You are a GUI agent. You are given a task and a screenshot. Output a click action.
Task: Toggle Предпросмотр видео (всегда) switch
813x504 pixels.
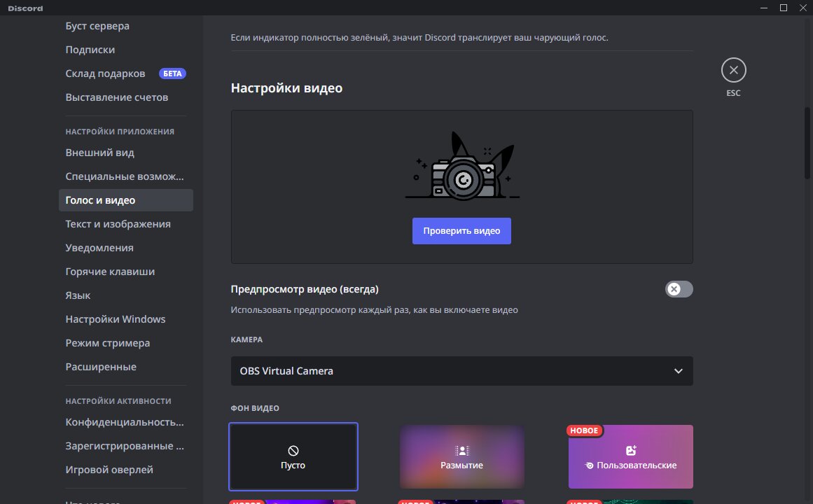click(679, 289)
